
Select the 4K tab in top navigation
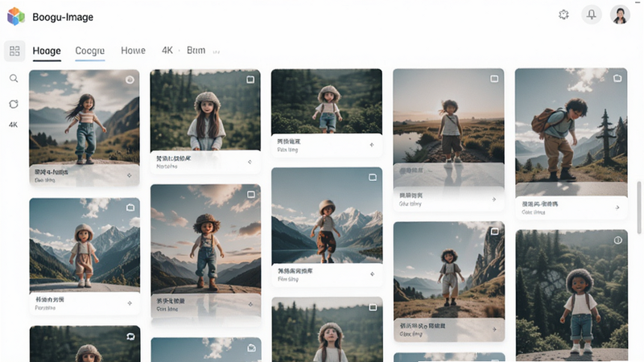167,51
